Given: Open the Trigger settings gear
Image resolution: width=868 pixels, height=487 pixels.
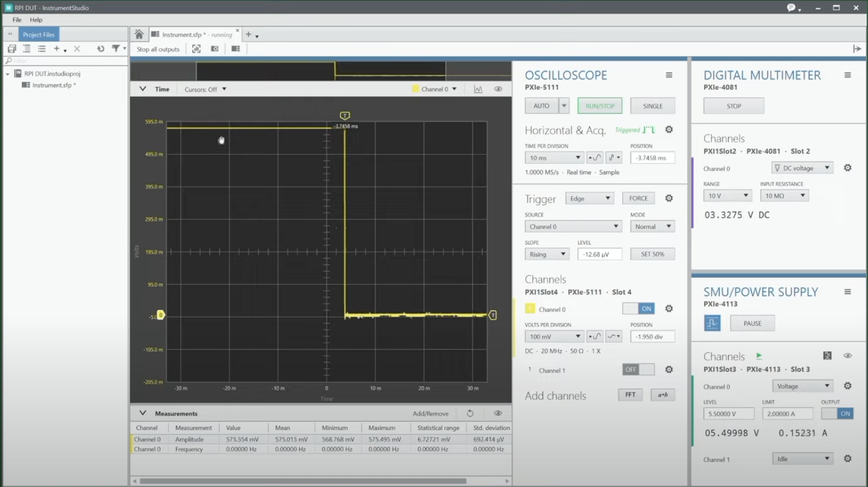Looking at the screenshot, I should click(669, 198).
